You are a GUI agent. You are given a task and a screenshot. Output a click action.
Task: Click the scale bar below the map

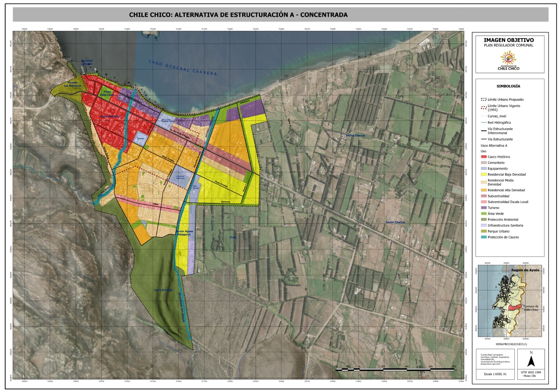tap(395, 369)
